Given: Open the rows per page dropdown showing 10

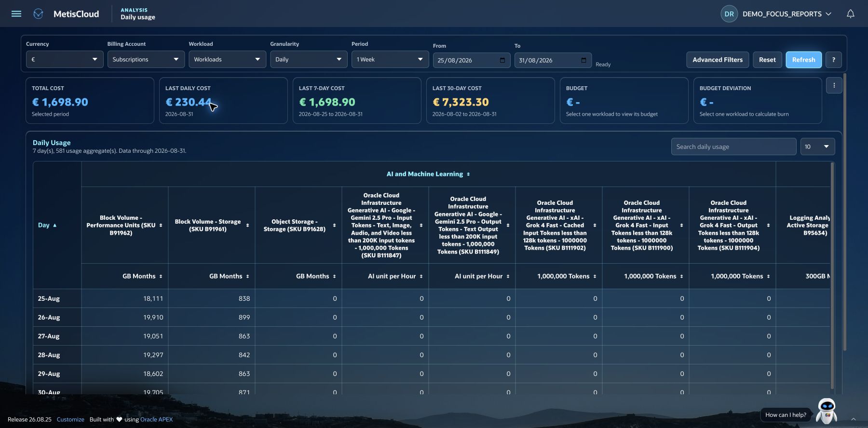Looking at the screenshot, I should tap(817, 147).
